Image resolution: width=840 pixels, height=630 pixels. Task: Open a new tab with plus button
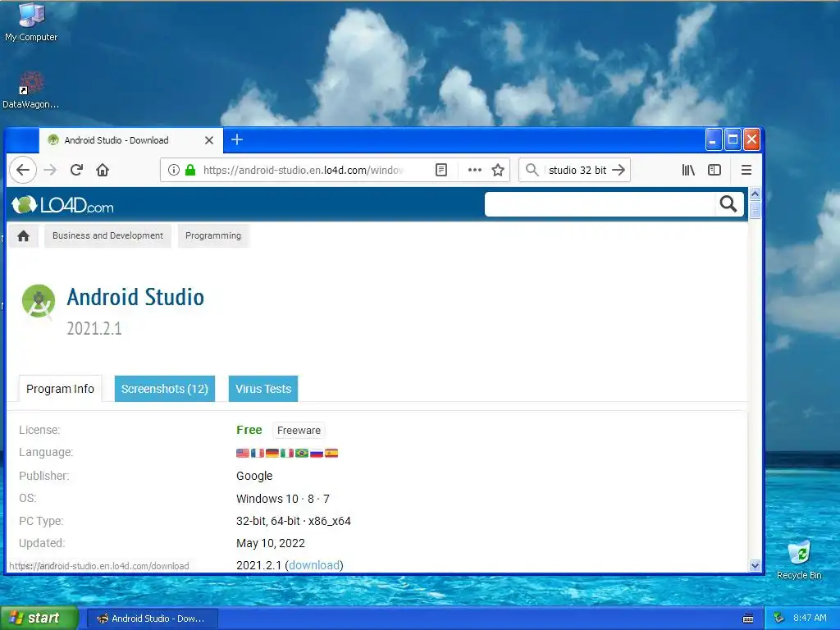coord(237,139)
